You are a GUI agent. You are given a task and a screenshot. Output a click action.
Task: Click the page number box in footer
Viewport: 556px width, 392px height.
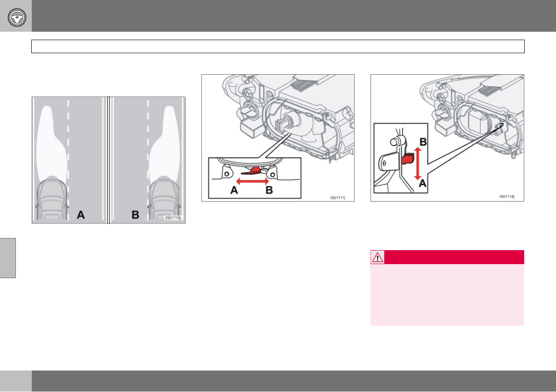point(15,381)
